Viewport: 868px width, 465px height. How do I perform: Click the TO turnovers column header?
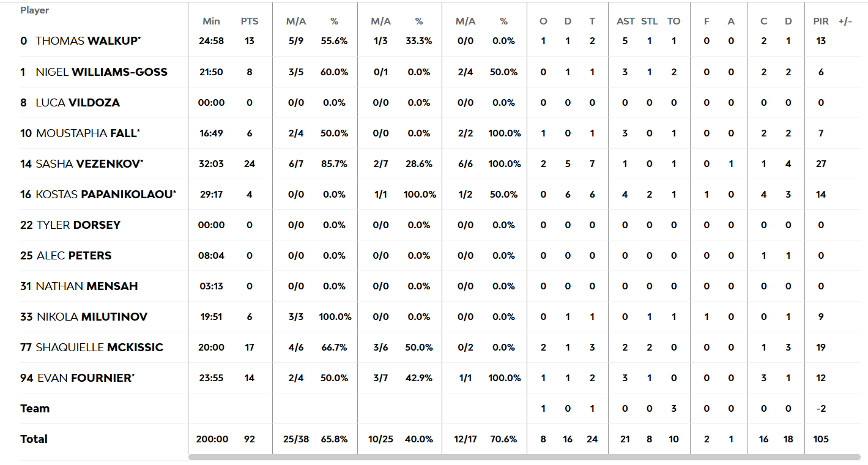(x=673, y=21)
